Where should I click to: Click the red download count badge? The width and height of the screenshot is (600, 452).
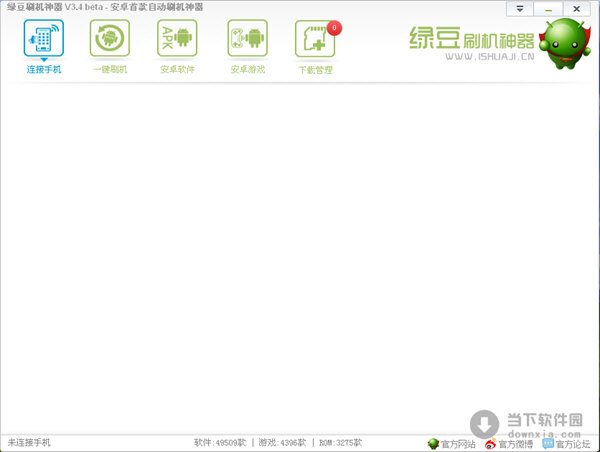click(x=334, y=28)
